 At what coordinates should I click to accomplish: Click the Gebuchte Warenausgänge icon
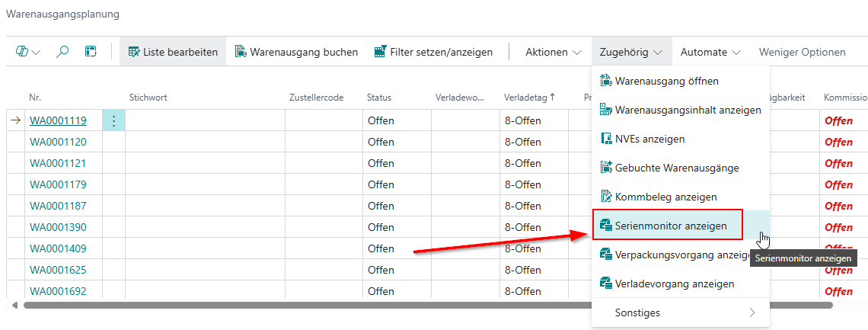(607, 168)
